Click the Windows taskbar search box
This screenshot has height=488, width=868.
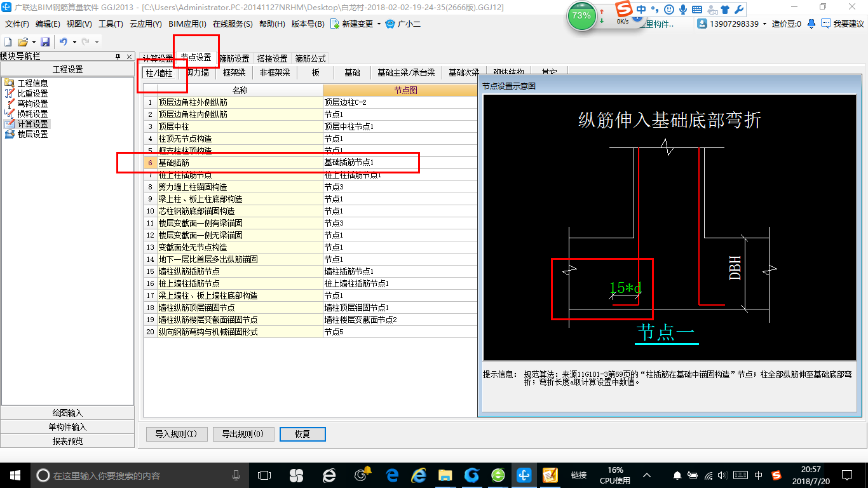tap(139, 475)
